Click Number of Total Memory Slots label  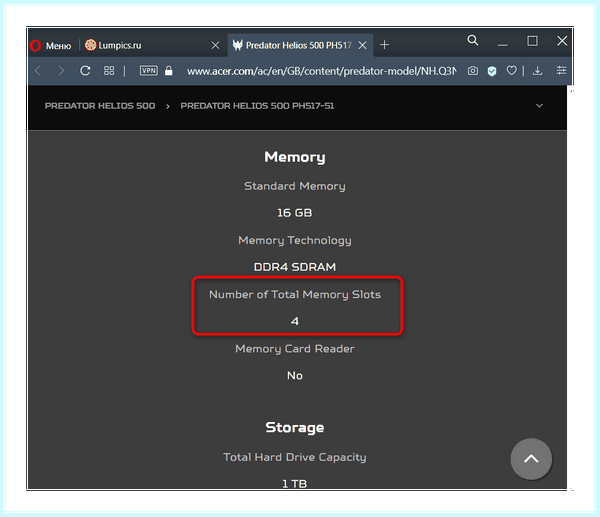pyautogui.click(x=295, y=295)
